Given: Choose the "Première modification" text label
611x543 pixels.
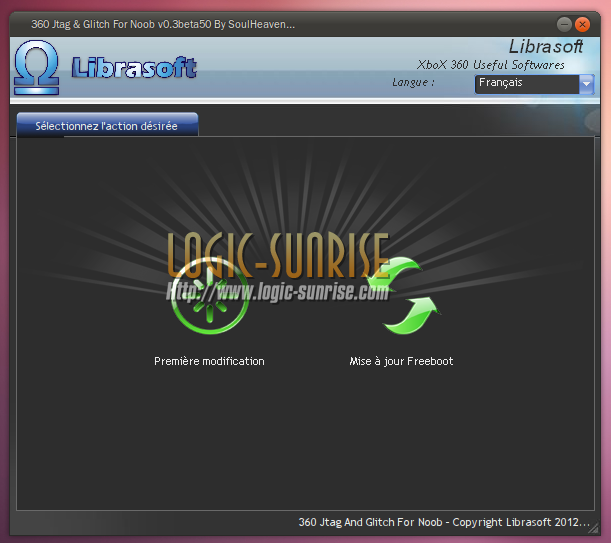Looking at the screenshot, I should (x=209, y=361).
